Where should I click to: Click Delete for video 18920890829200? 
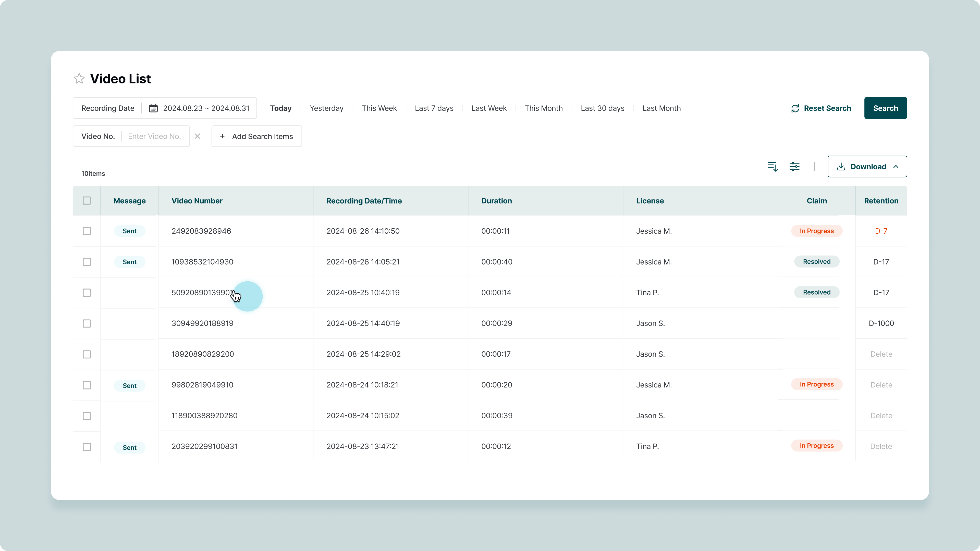tap(881, 354)
